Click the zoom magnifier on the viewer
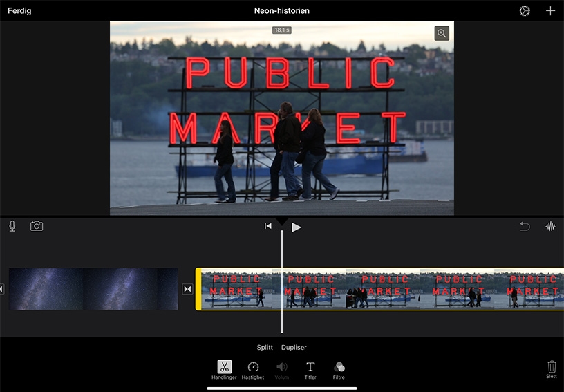This screenshot has width=564, height=392. click(x=442, y=33)
